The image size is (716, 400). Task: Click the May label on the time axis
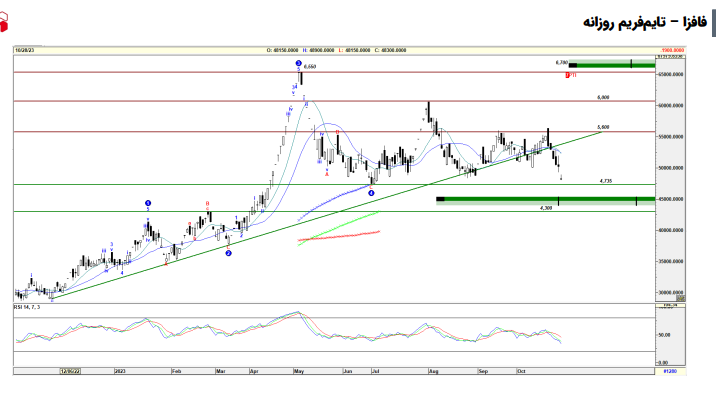[298, 370]
